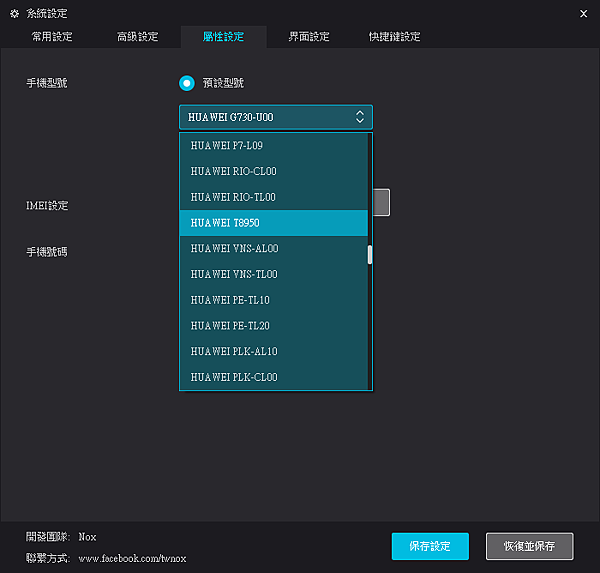Click the 保存設定 button
The image size is (600, 573).
pos(430,546)
